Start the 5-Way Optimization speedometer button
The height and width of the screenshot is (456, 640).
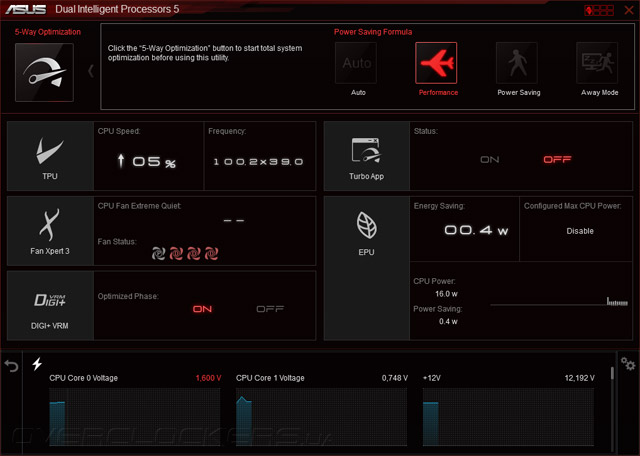pyautogui.click(x=44, y=72)
